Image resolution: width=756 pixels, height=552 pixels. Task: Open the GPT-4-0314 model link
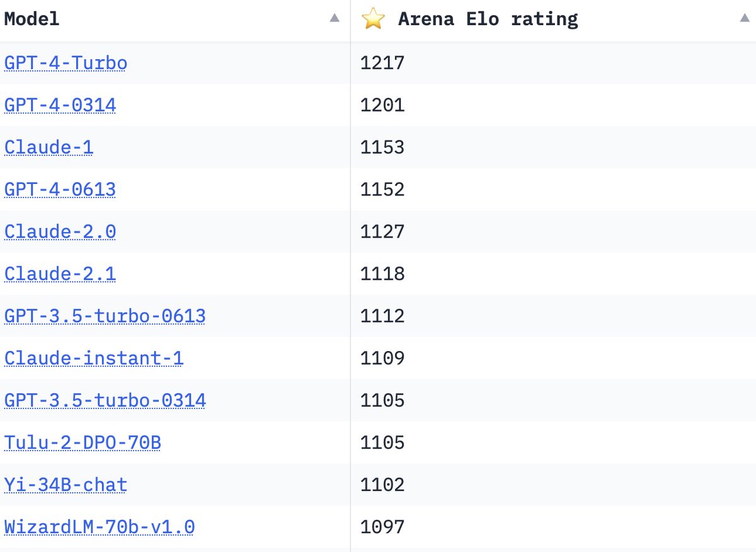pos(60,105)
